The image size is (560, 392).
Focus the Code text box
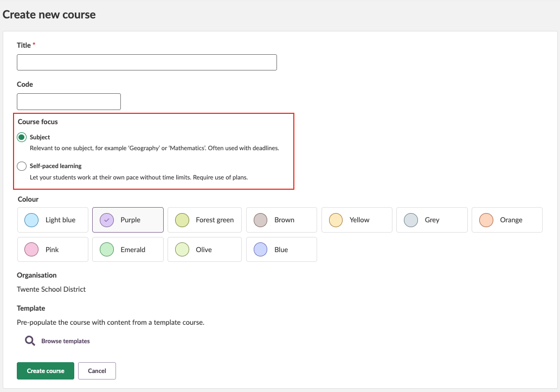(69, 102)
